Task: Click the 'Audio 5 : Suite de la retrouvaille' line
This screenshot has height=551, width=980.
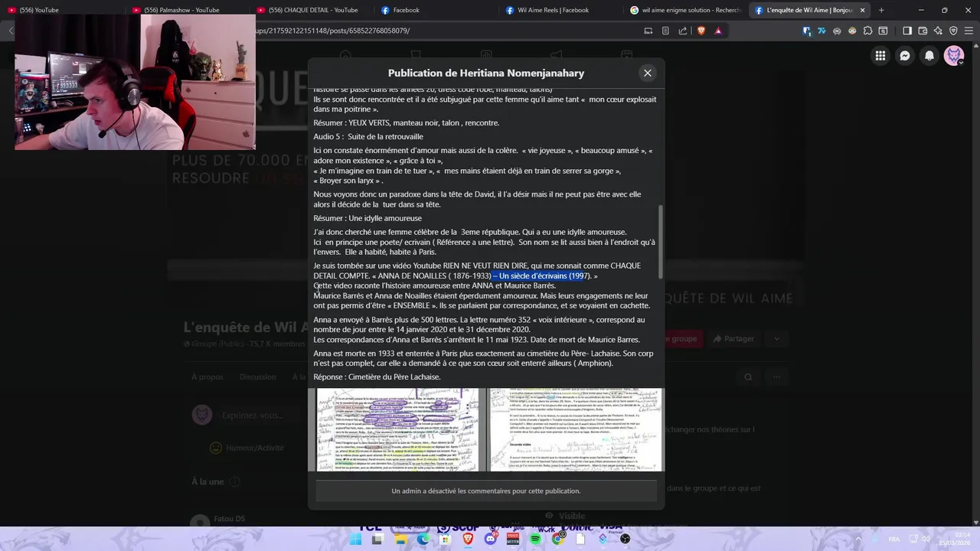Action: pos(368,136)
